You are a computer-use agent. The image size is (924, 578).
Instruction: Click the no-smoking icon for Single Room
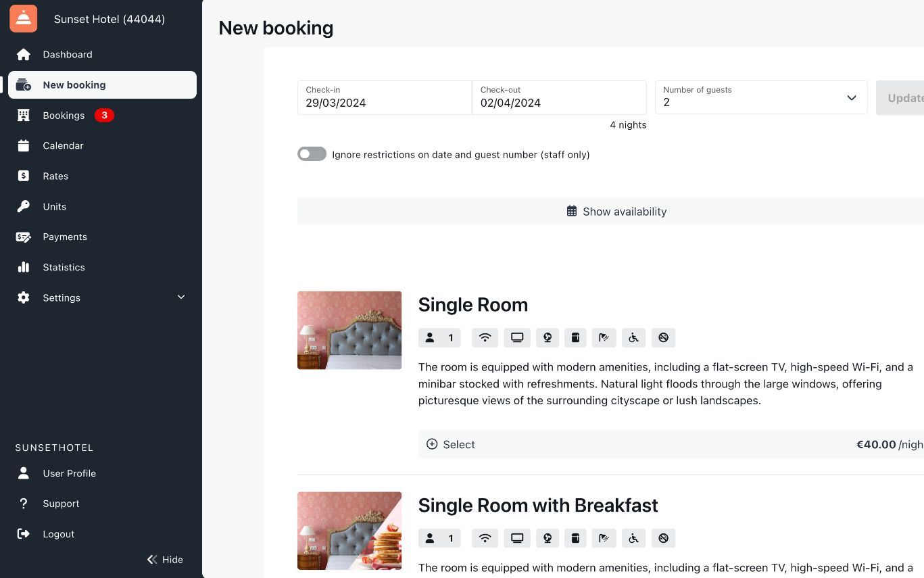click(663, 338)
